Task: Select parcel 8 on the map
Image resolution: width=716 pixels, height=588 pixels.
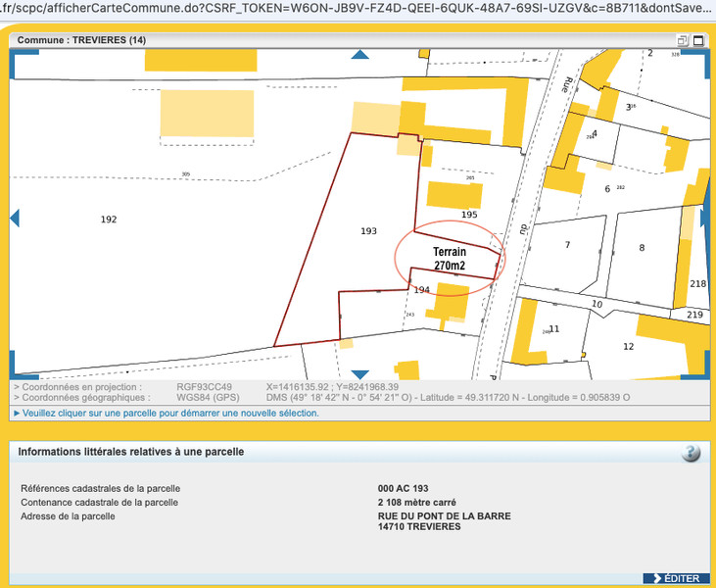Action: [642, 248]
